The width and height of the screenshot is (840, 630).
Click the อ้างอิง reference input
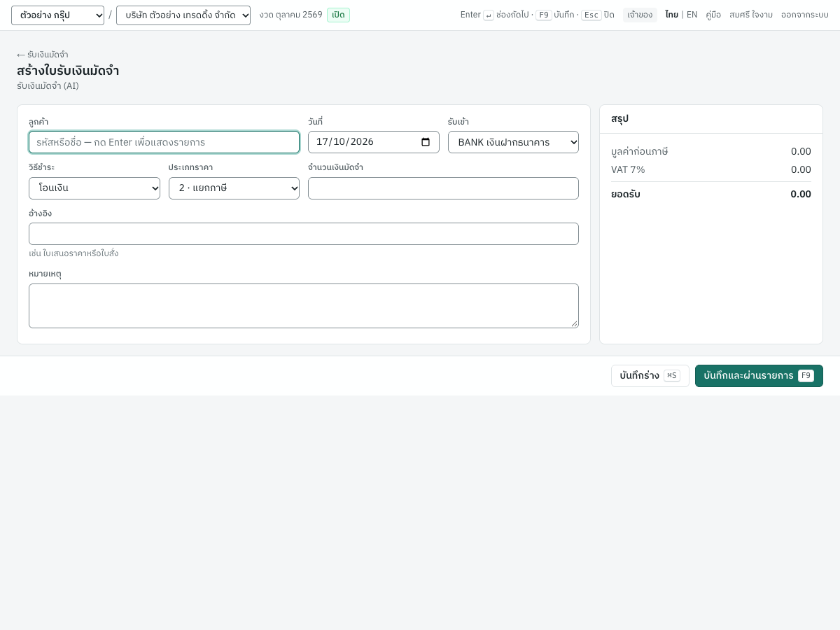[304, 234]
